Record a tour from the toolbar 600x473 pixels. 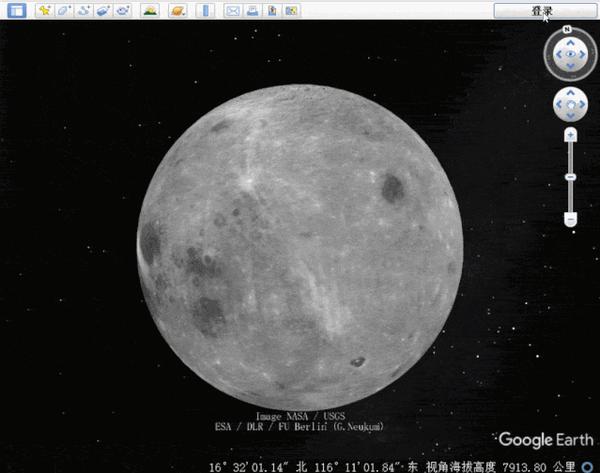pos(122,11)
